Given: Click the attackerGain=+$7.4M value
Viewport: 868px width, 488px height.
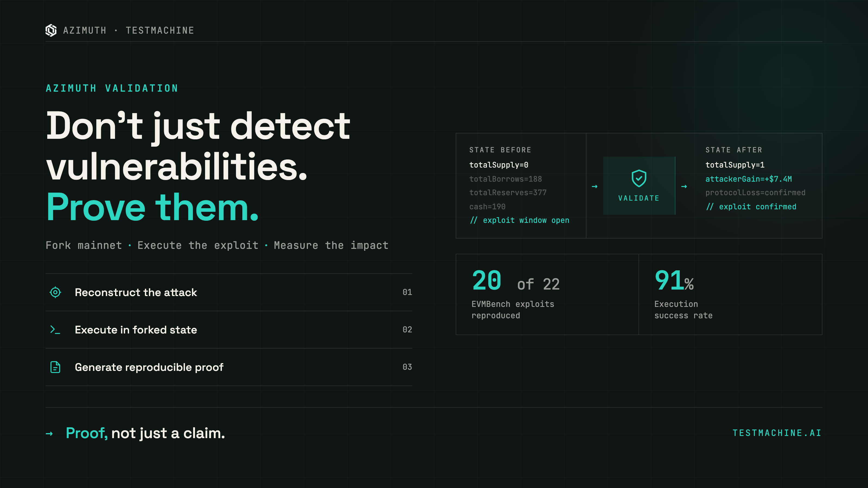Looking at the screenshot, I should click(x=748, y=179).
